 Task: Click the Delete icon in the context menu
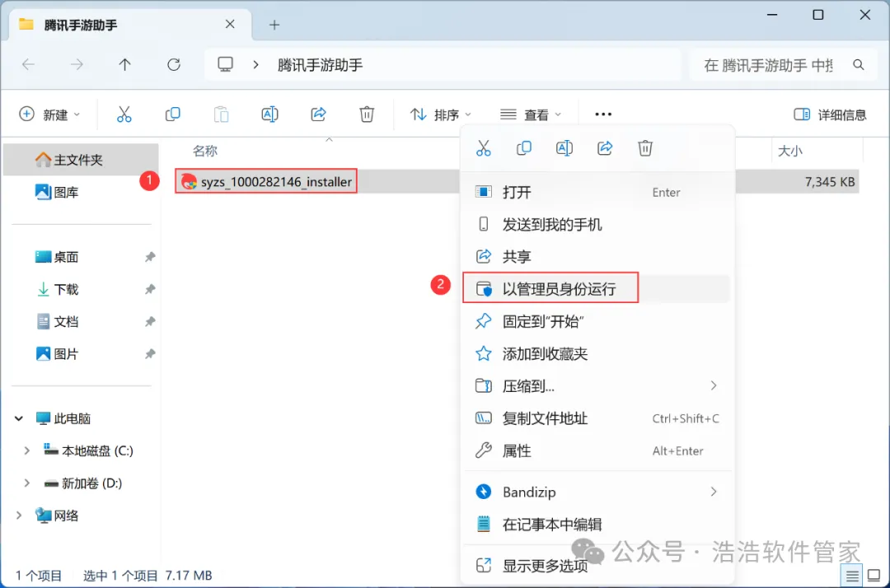click(645, 148)
